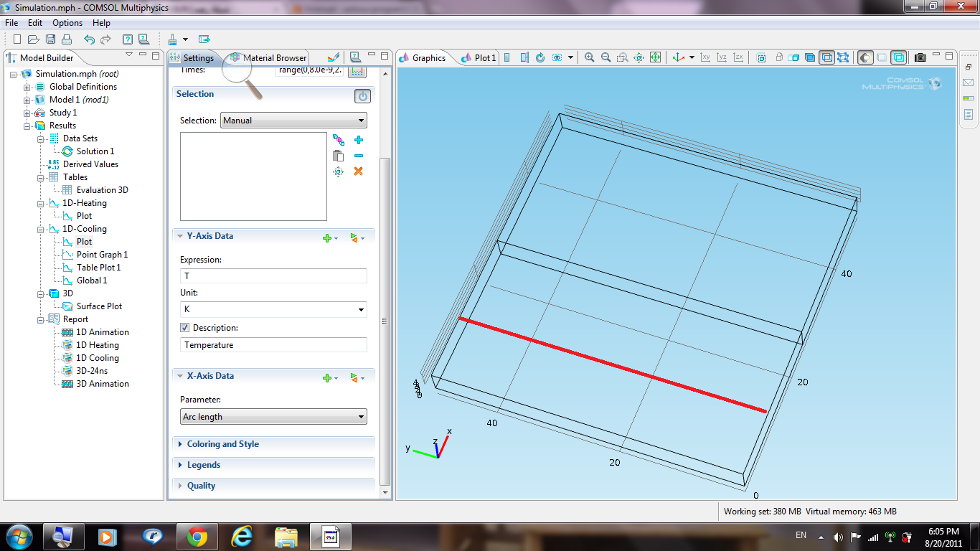Click the blue plus Add to Selection icon

pyautogui.click(x=359, y=140)
